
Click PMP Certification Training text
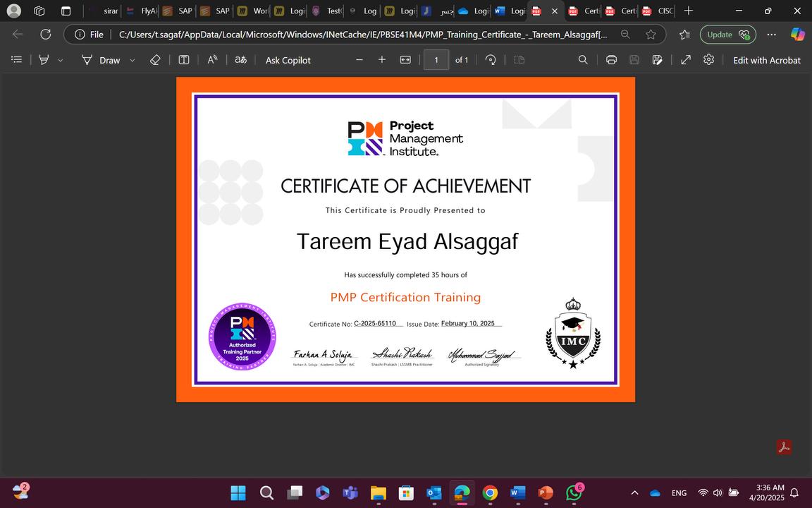[405, 297]
